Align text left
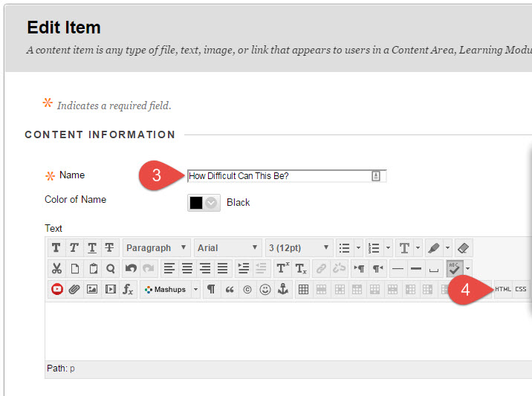This screenshot has height=396, width=532. click(169, 269)
